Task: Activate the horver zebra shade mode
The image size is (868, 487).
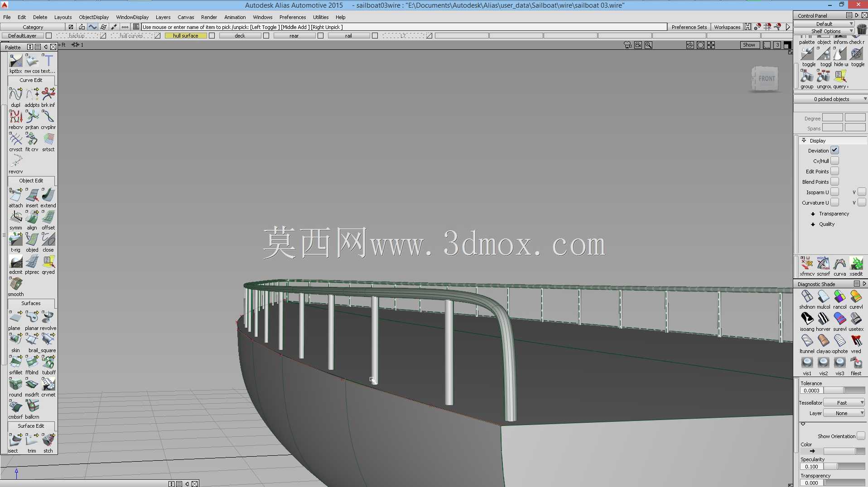Action: click(823, 319)
